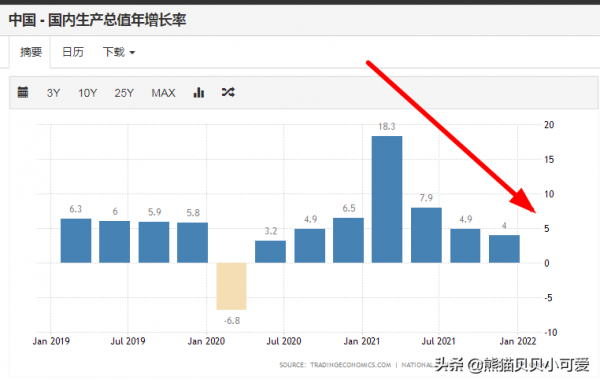
Task: Click the Jul 2021 axis label
Action: point(439,341)
